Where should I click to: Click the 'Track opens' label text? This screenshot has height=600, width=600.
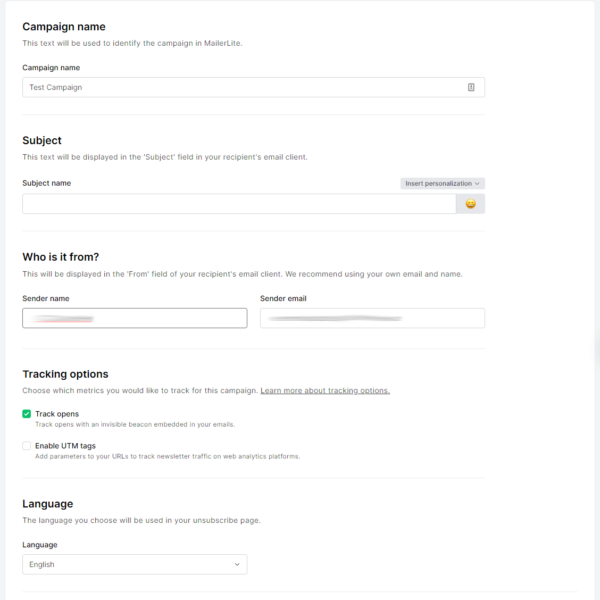(57, 414)
